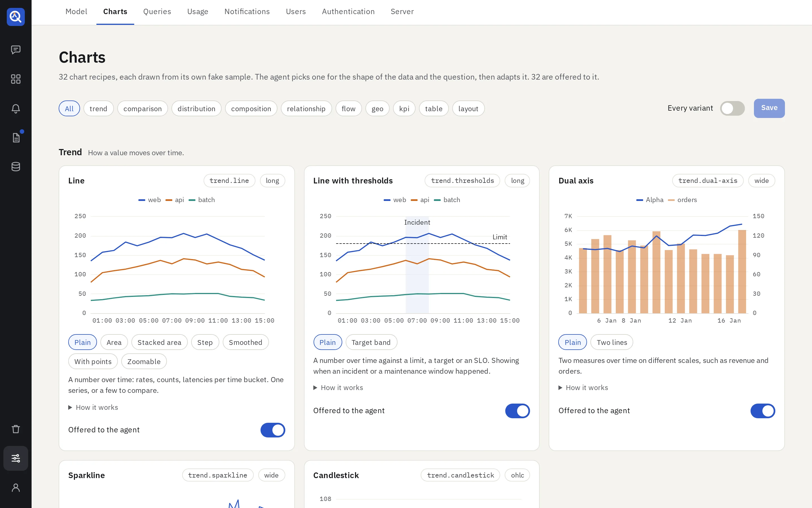Viewport: 812px width, 508px height.
Task: Filter charts by table category
Action: (434, 109)
